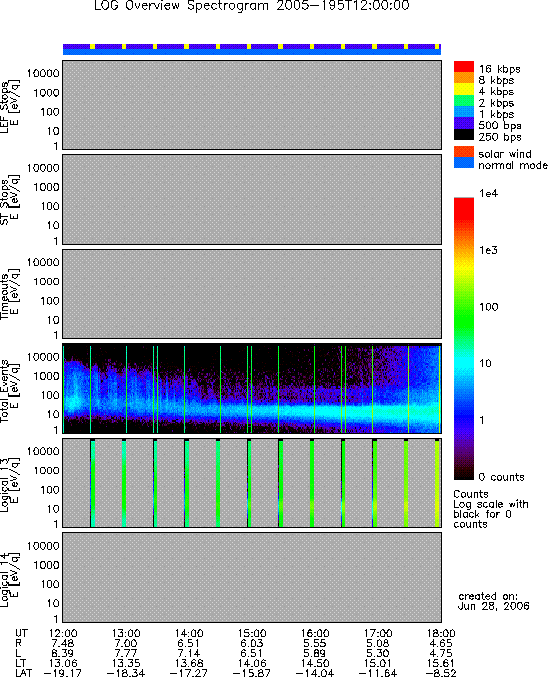Screen dimensions: 548x677
Task: Click the created on date text
Action: pos(493,601)
